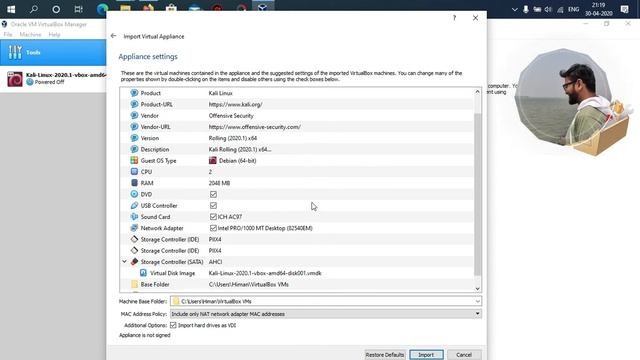Select the CPU count value 2
The width and height of the screenshot is (640, 360).
click(x=210, y=172)
